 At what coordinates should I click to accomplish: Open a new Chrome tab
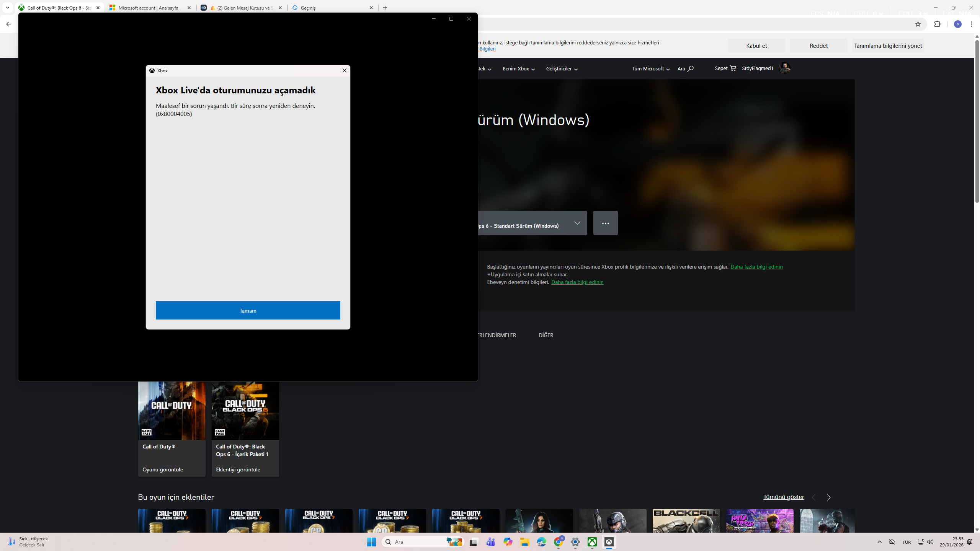tap(385, 8)
